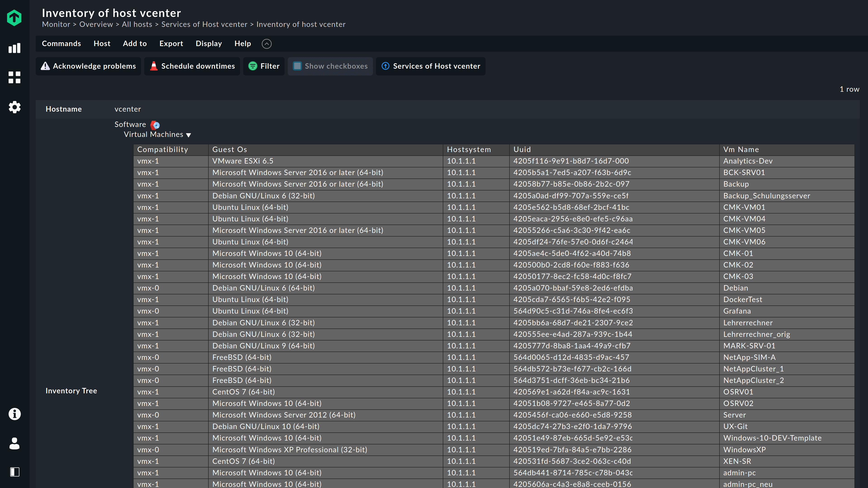The width and height of the screenshot is (868, 488).
Task: Open the Export menu
Action: tap(171, 43)
